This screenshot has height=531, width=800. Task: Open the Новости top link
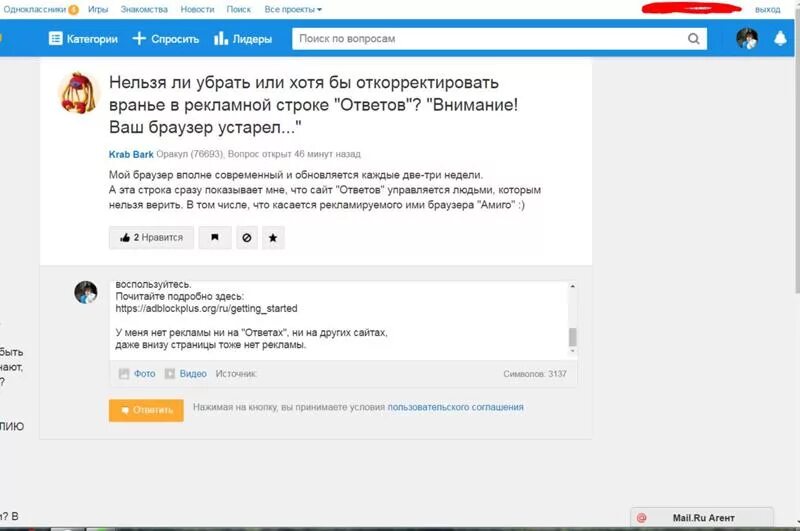(x=197, y=9)
